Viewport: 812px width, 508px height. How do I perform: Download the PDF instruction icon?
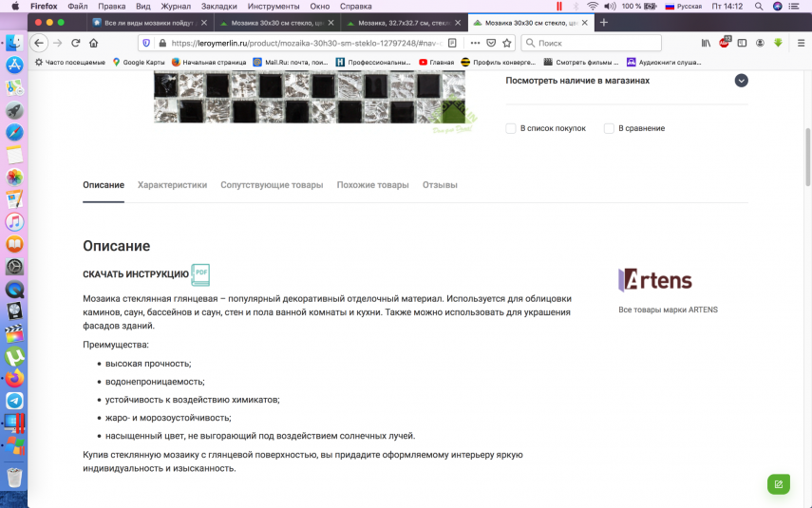200,274
